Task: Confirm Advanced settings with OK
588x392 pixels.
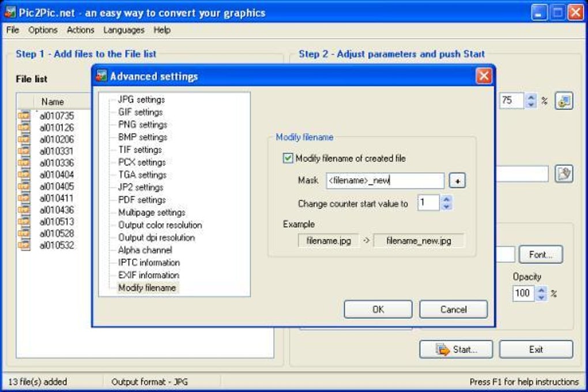Action: click(x=378, y=310)
